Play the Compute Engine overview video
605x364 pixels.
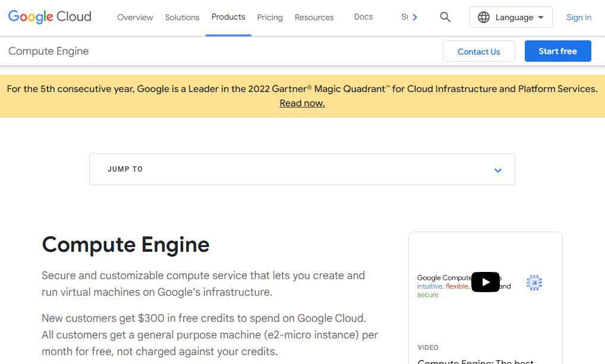click(x=486, y=282)
